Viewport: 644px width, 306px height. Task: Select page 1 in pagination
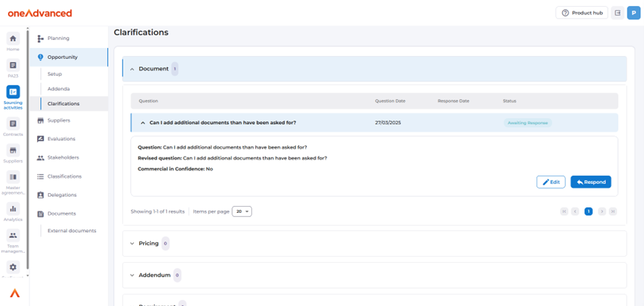588,212
